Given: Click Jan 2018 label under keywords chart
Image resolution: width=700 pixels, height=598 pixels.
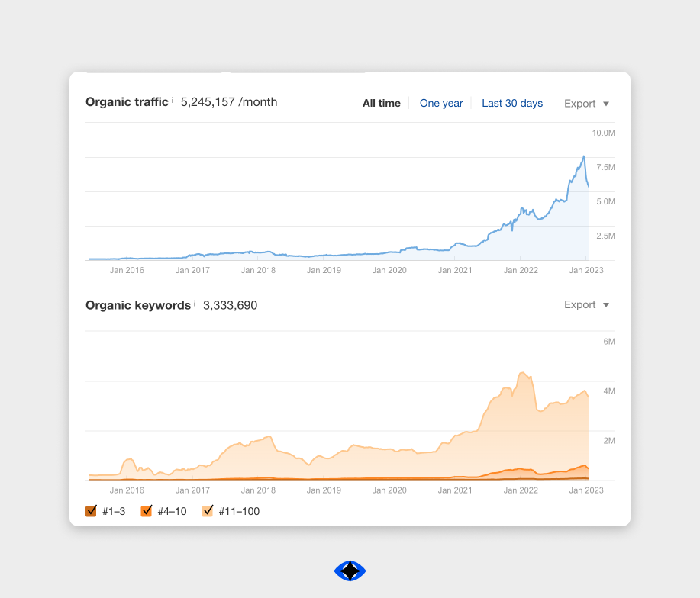Looking at the screenshot, I should pyautogui.click(x=258, y=490).
